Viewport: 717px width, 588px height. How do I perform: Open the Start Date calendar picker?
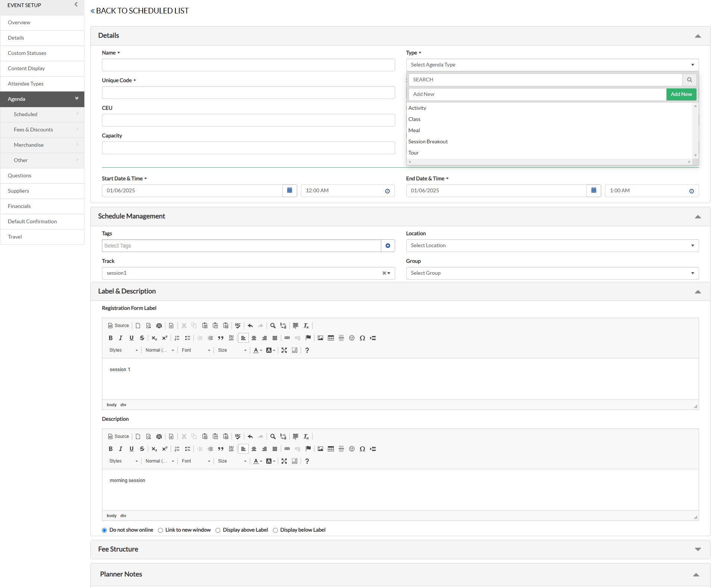pyautogui.click(x=289, y=191)
